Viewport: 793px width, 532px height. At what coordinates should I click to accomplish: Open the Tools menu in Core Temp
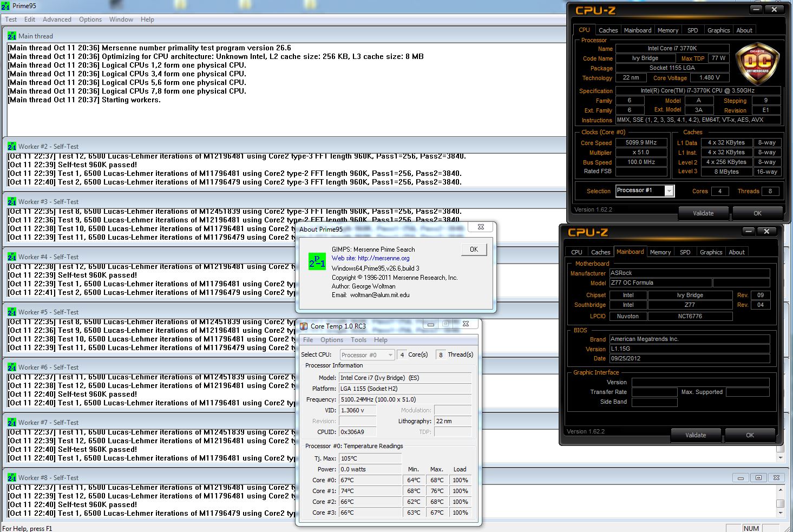coord(358,340)
